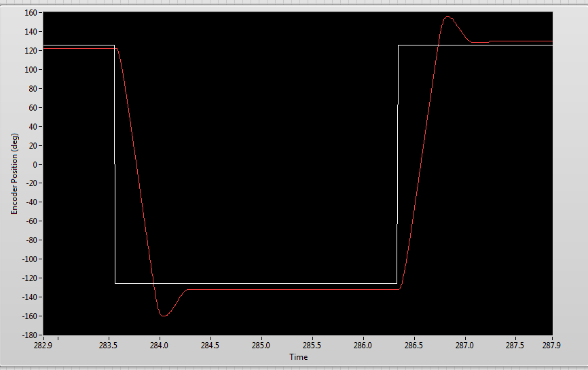Click the Encoder Position (deg) axis label

pyautogui.click(x=14, y=174)
